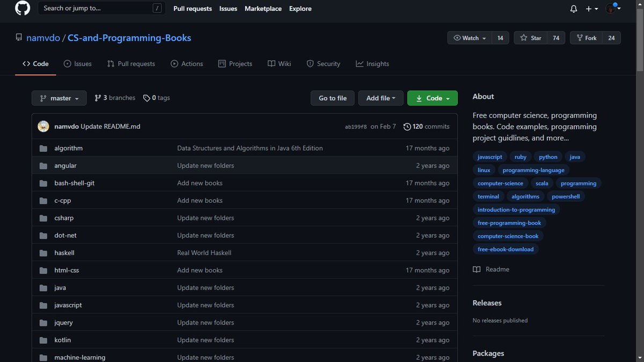This screenshot has width=644, height=362.
Task: Click the jquery folder icon
Action: (x=43, y=322)
